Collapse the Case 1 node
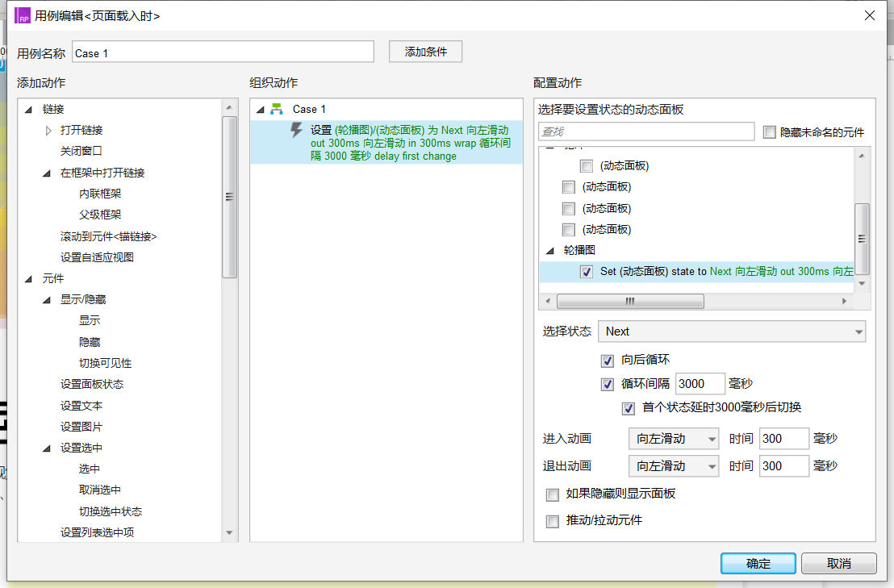894x588 pixels. pyautogui.click(x=260, y=110)
